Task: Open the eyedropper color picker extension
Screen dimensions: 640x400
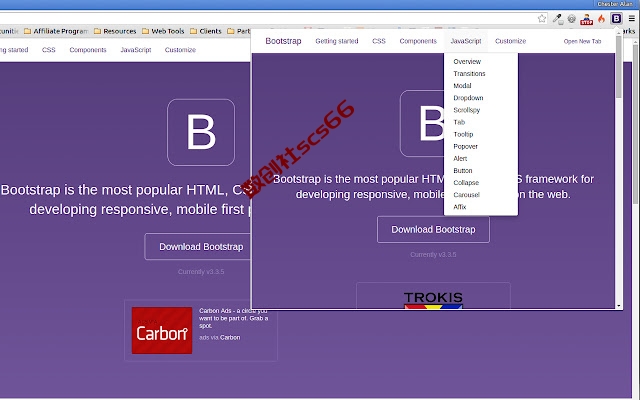Action: point(557,18)
